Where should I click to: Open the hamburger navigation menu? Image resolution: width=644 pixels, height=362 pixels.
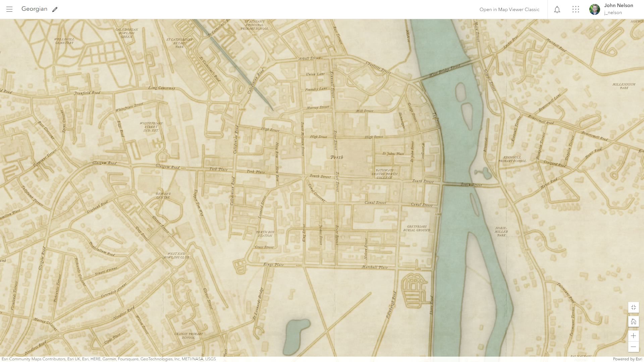click(x=9, y=9)
